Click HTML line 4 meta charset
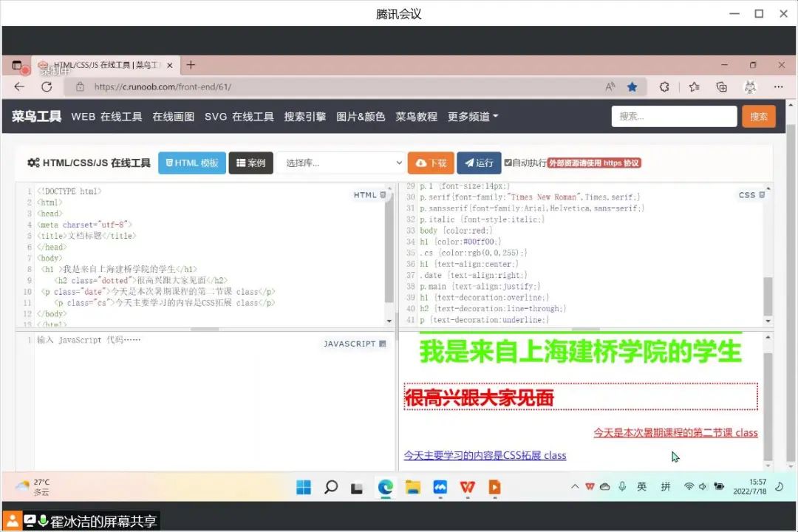 click(x=84, y=225)
